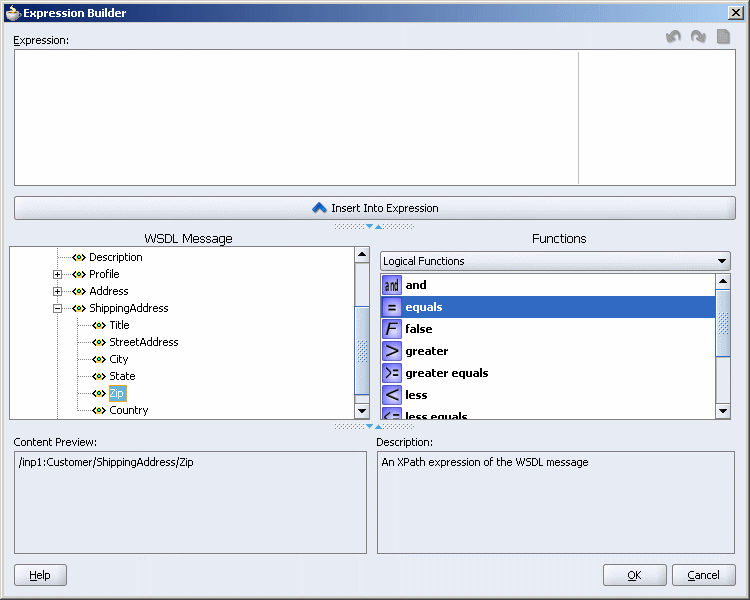The image size is (750, 600).
Task: Click WSDL Message tree scroll-down arrow
Action: point(362,411)
